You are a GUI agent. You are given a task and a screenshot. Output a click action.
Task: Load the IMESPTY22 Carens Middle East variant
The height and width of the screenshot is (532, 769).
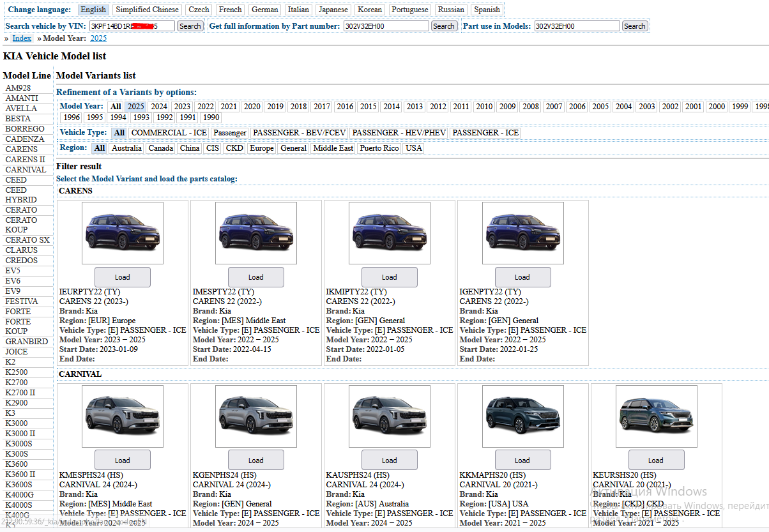tap(256, 277)
